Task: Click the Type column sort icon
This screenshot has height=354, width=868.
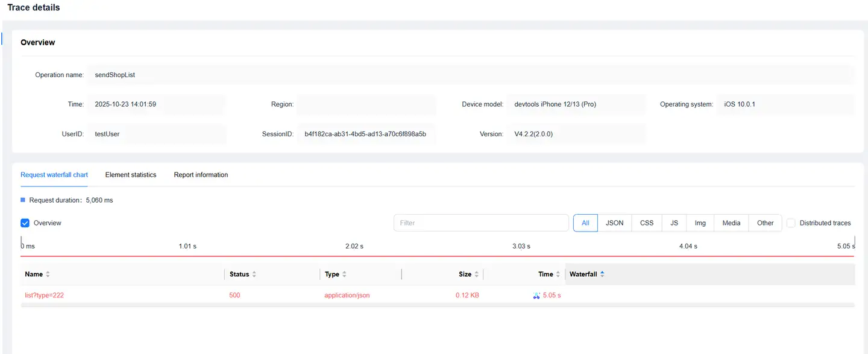Action: (344, 274)
